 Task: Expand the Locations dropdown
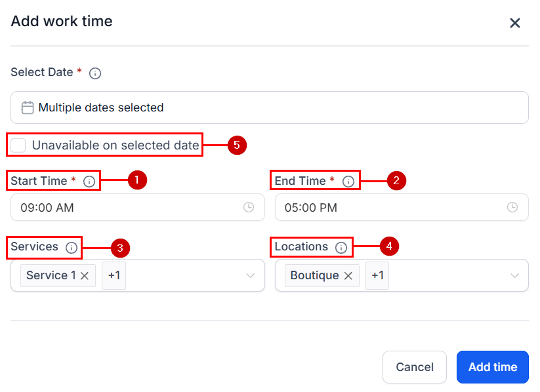pyautogui.click(x=514, y=275)
